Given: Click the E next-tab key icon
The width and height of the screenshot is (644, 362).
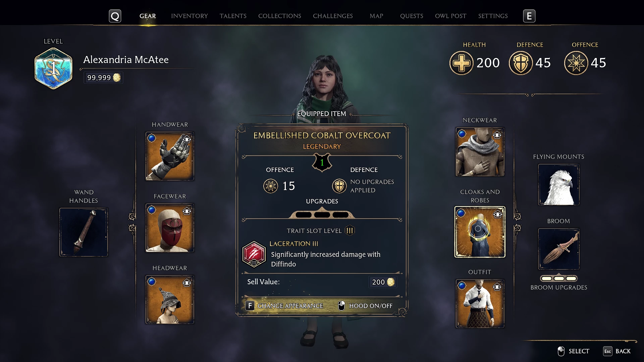Looking at the screenshot, I should point(529,16).
